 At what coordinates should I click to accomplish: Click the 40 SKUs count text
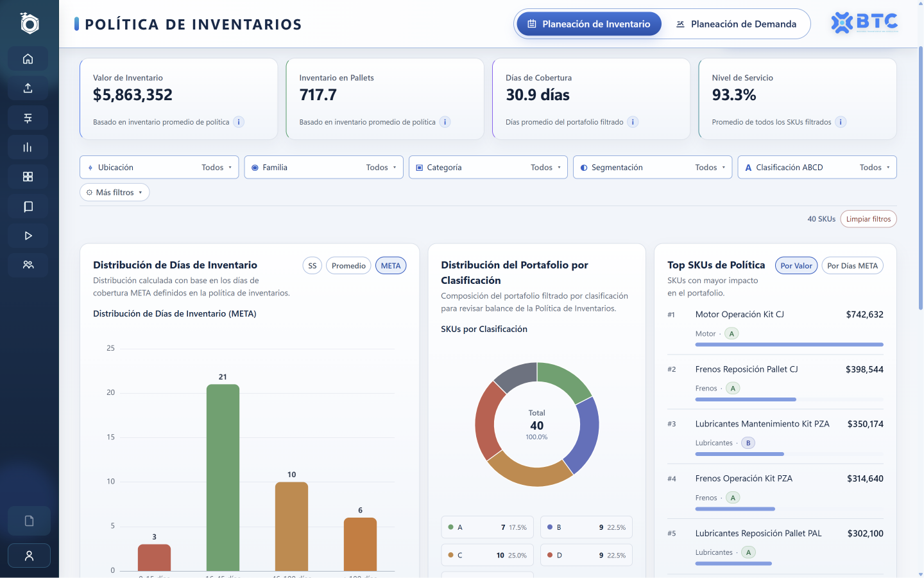pos(821,219)
